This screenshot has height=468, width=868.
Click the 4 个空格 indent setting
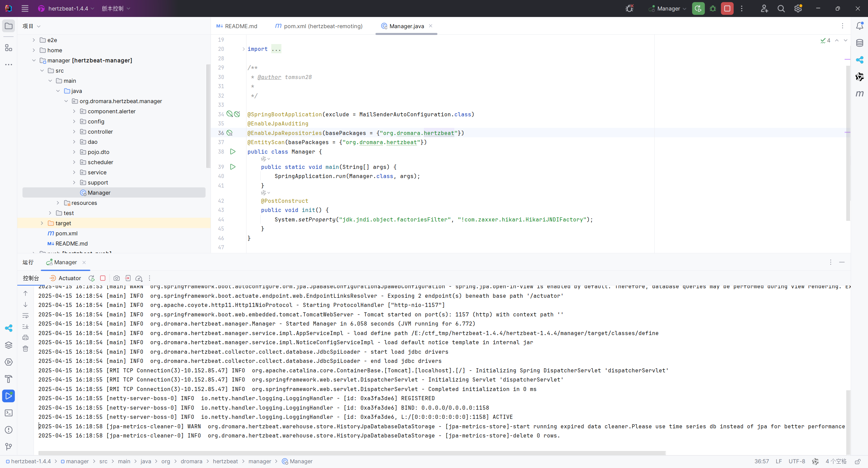836,461
